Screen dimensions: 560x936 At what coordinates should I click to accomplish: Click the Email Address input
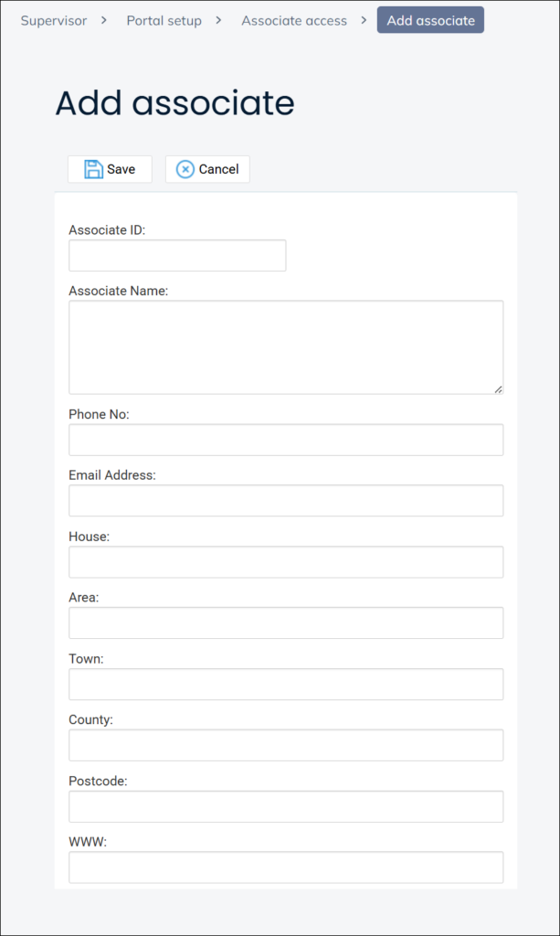[x=286, y=501]
